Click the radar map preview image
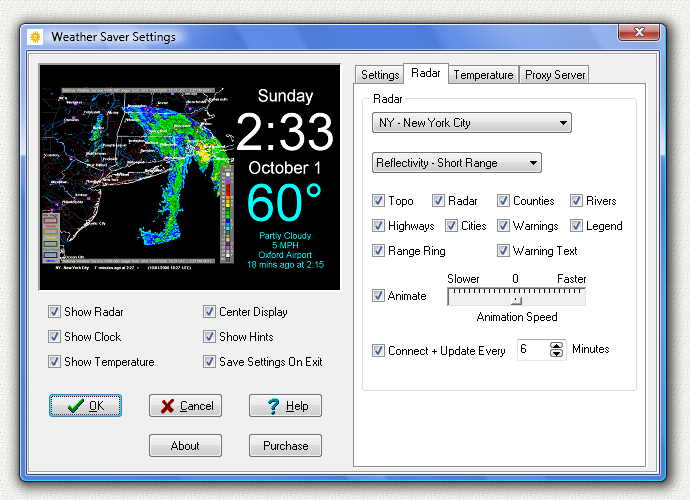Image resolution: width=690 pixels, height=500 pixels. click(x=133, y=176)
